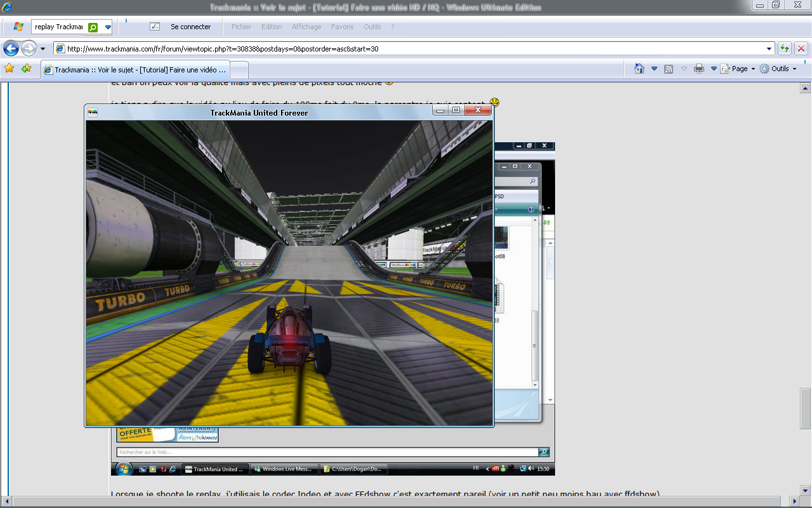Click the Internet Explorer logo in the title bar

pos(8,6)
